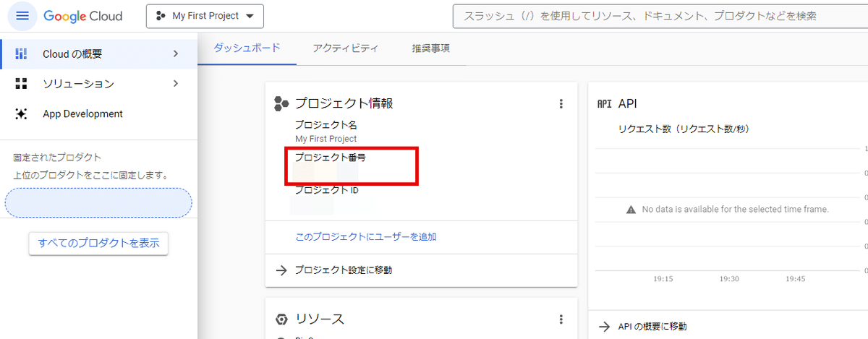Click the プロジェクト名 value My First Project
Viewport: 868px width, 339px height.
pyautogui.click(x=325, y=138)
